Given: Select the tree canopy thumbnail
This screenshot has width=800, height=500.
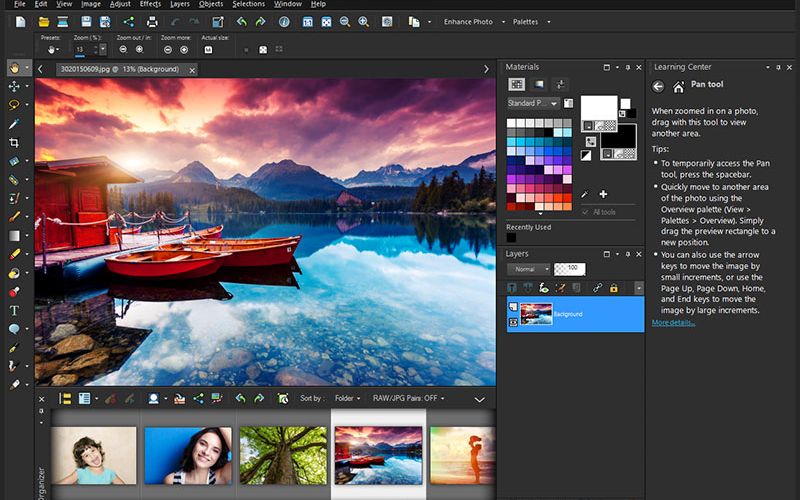Looking at the screenshot, I should (283, 455).
